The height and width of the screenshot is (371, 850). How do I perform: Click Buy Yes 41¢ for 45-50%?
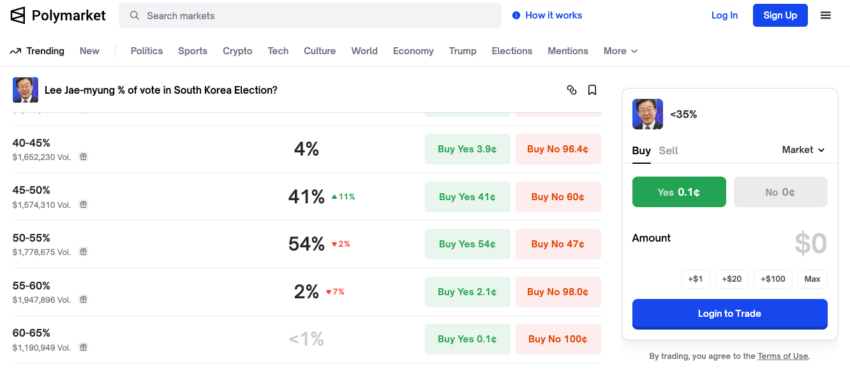click(x=467, y=197)
